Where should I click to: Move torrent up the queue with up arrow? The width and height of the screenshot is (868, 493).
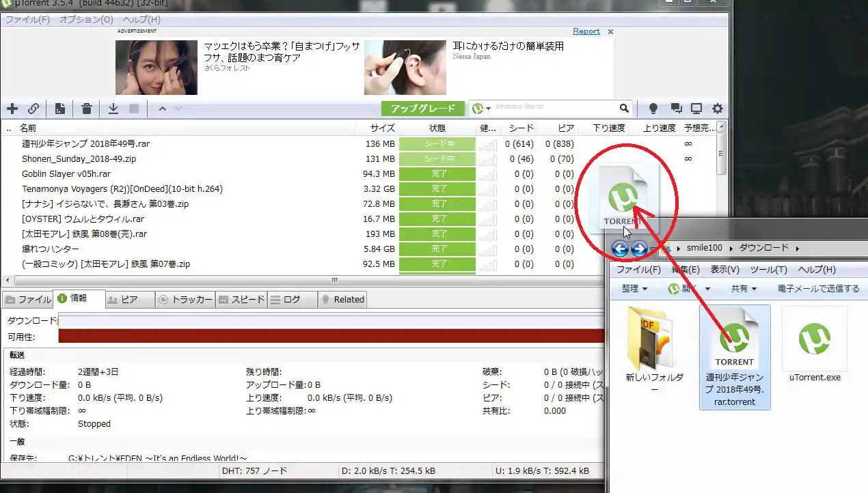coord(162,109)
